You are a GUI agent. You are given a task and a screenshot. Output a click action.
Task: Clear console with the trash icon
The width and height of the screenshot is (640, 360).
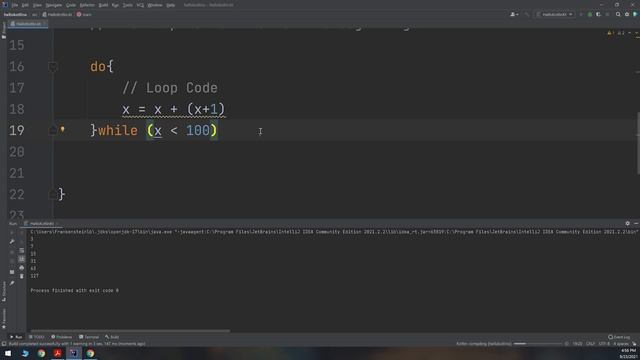[x=22, y=276]
